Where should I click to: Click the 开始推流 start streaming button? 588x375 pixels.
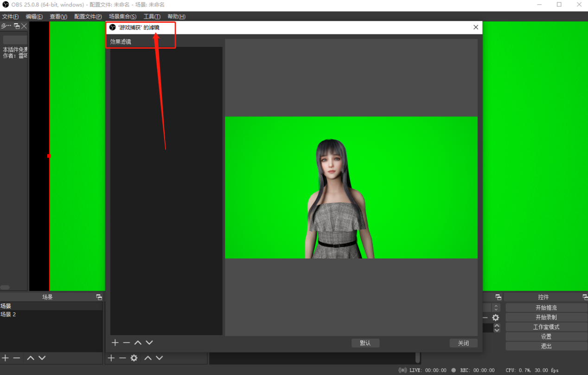click(546, 308)
